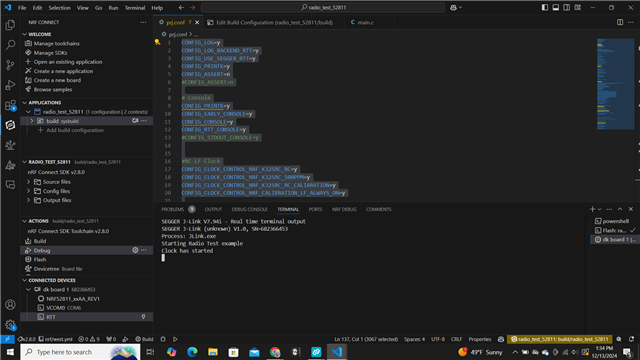The height and width of the screenshot is (360, 640).
Task: Show the OUTPUT panel tab
Action: pyautogui.click(x=213, y=209)
